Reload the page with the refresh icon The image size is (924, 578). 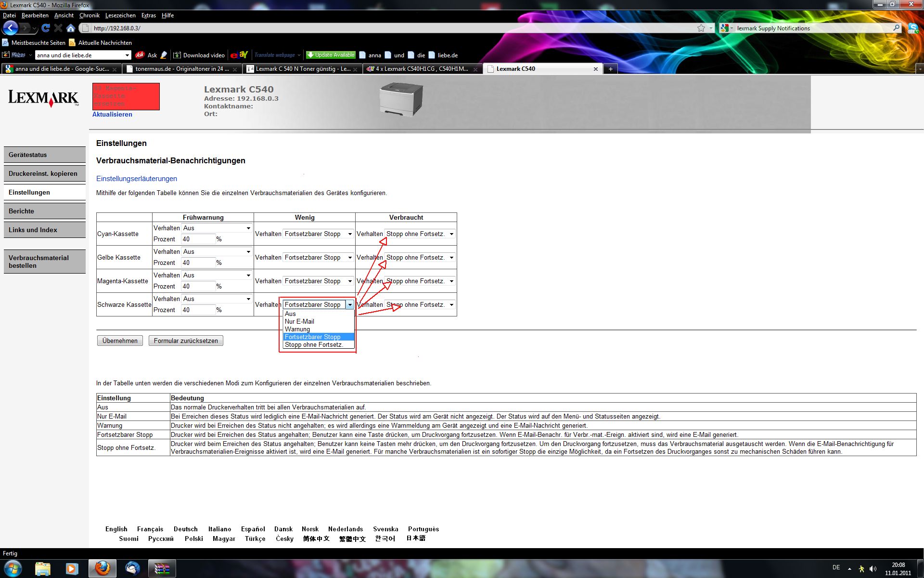point(46,28)
